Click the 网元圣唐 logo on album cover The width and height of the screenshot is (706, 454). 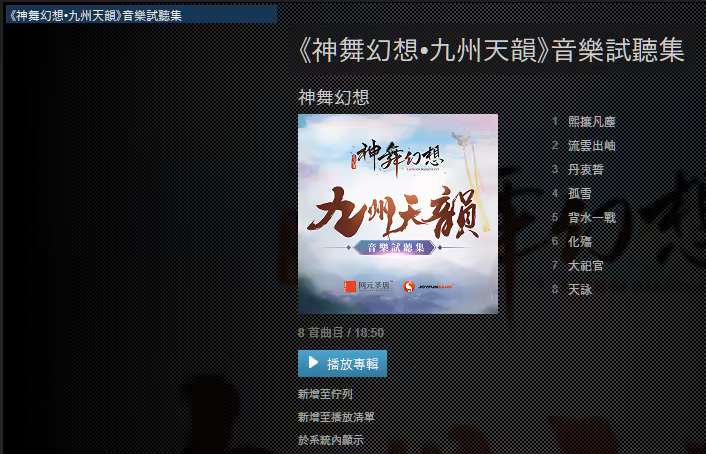368,286
